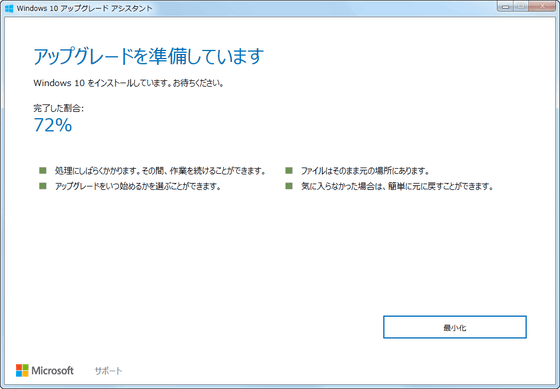The width and height of the screenshot is (560, 389).
Task: Click the text 処理にしばらくかかります
Action: pyautogui.click(x=97, y=171)
